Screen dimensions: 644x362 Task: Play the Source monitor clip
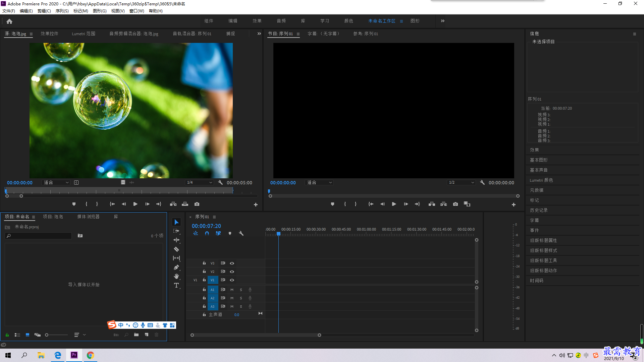click(135, 204)
